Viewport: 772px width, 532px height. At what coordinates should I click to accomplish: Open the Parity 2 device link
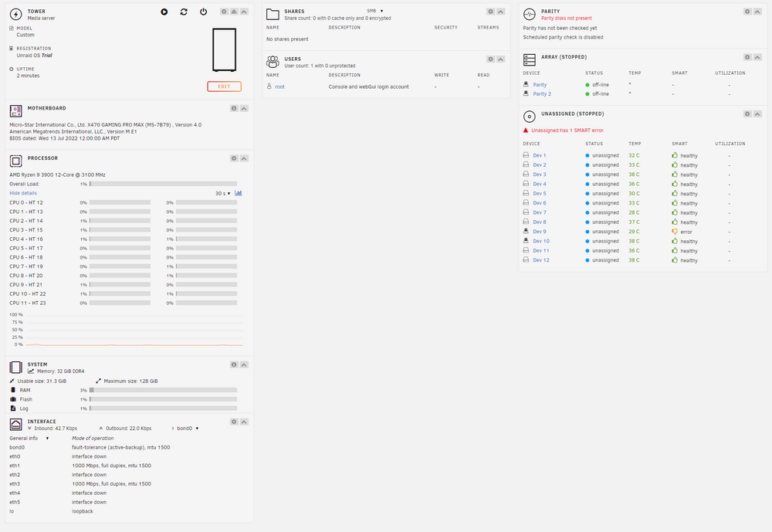pos(542,94)
